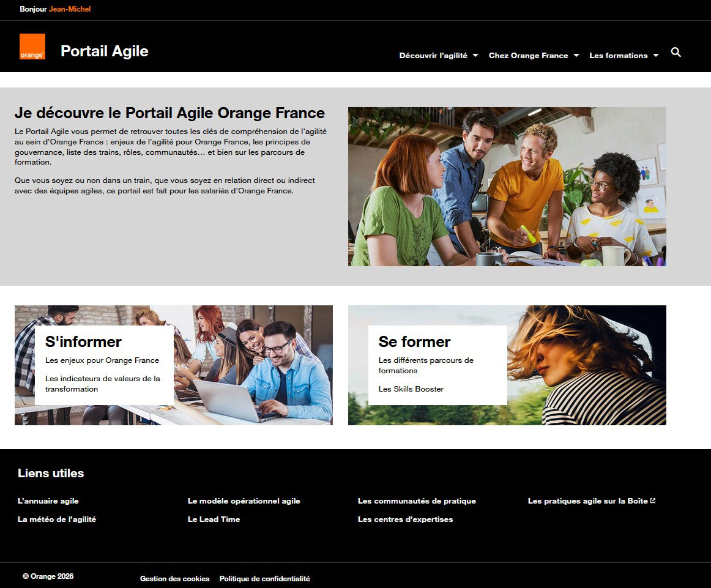The image size is (711, 588).
Task: Expand the Chez Orange France dropdown arrow
Action: [576, 55]
